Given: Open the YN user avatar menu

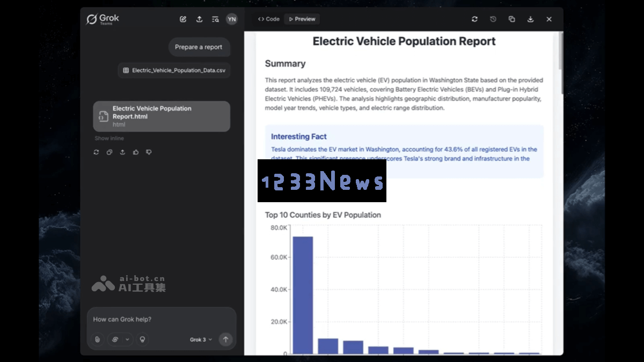Looking at the screenshot, I should click(231, 19).
